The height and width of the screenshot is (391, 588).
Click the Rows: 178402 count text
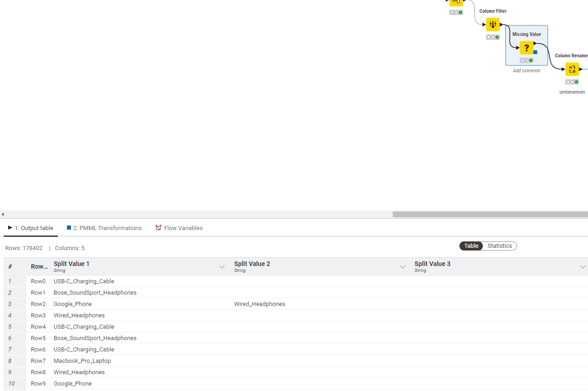[24, 248]
